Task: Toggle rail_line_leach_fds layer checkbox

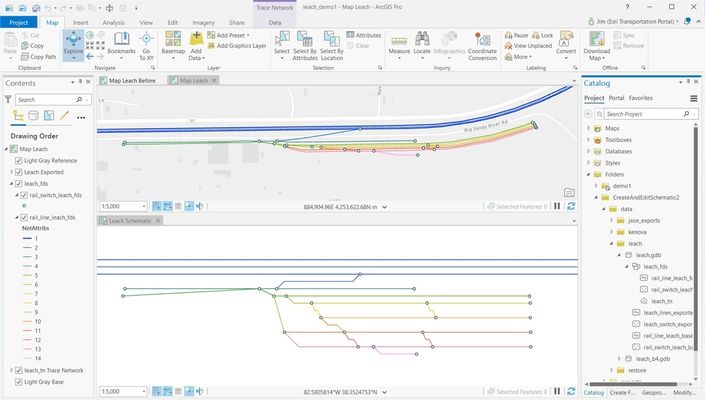Action: [24, 218]
